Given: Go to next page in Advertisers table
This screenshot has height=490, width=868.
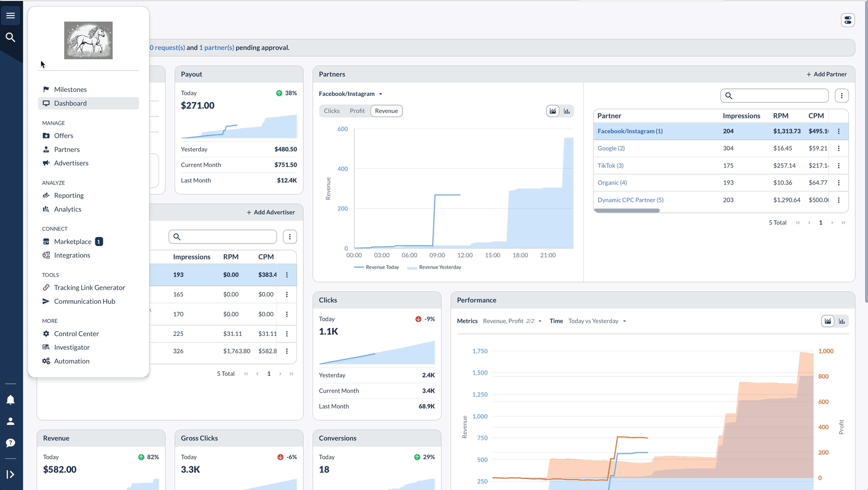Looking at the screenshot, I should [280, 374].
